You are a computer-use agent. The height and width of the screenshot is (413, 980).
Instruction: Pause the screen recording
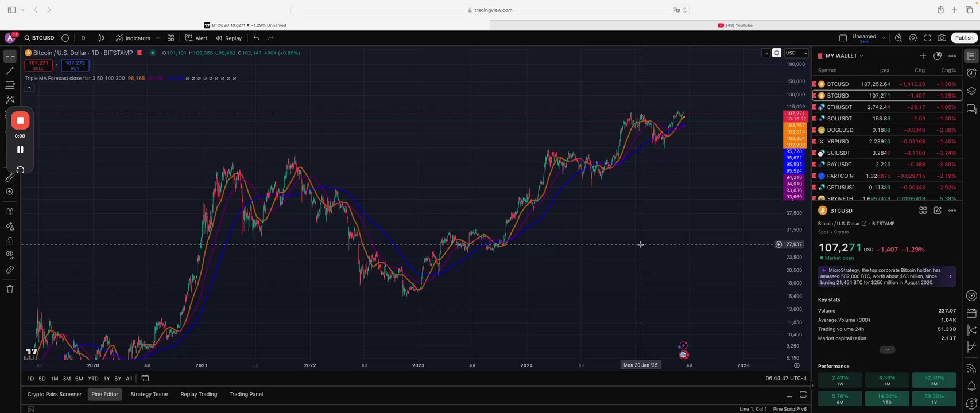coord(20,149)
